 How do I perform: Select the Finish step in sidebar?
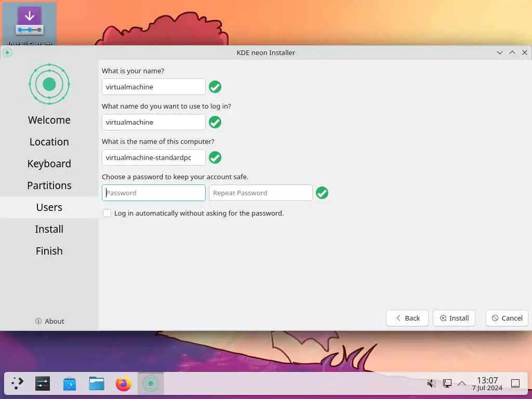(x=49, y=251)
